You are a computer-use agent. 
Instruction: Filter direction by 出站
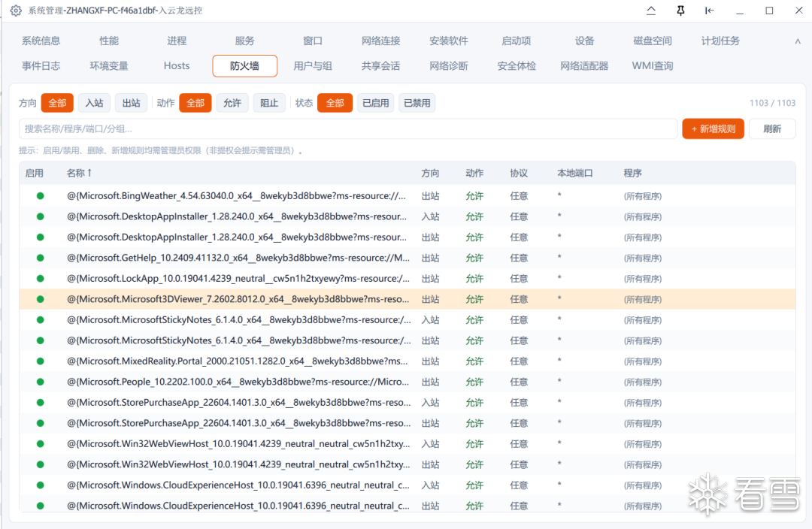tap(131, 103)
